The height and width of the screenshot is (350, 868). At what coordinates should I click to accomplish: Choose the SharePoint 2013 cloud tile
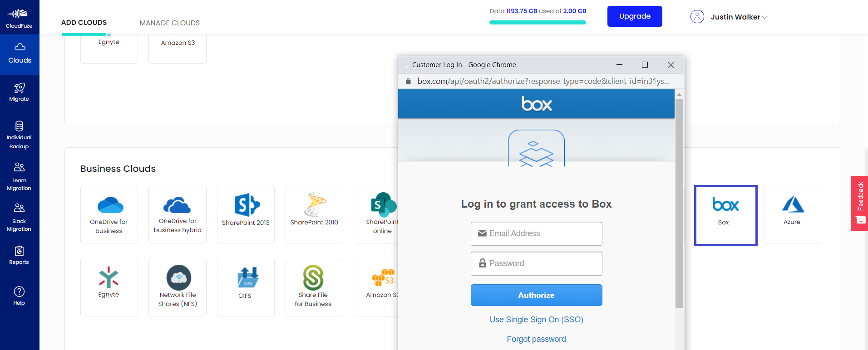coord(246,214)
